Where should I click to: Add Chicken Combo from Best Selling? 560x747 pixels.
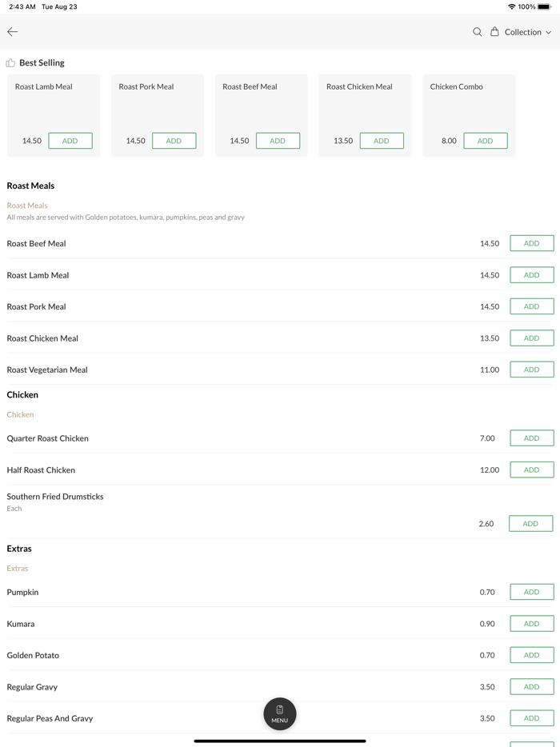click(485, 141)
